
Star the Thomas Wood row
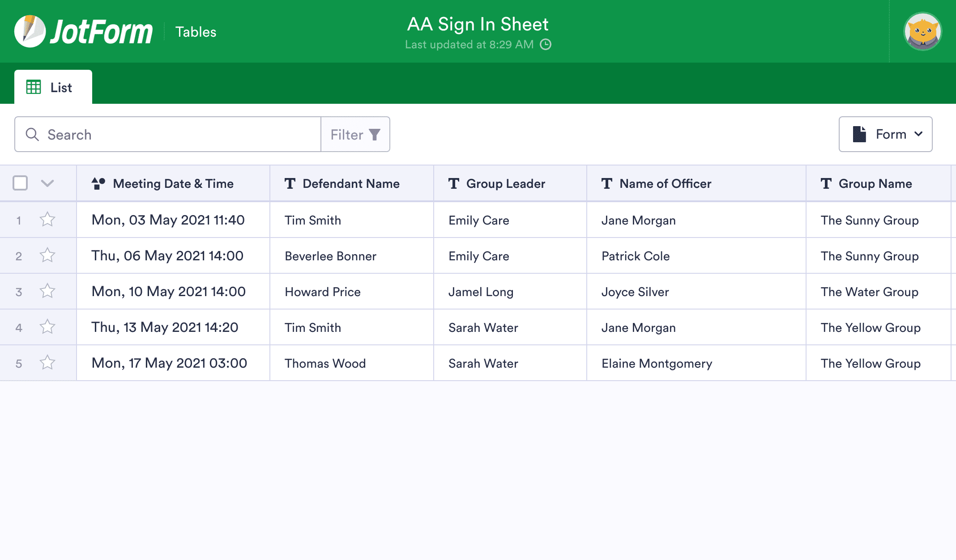[47, 363]
